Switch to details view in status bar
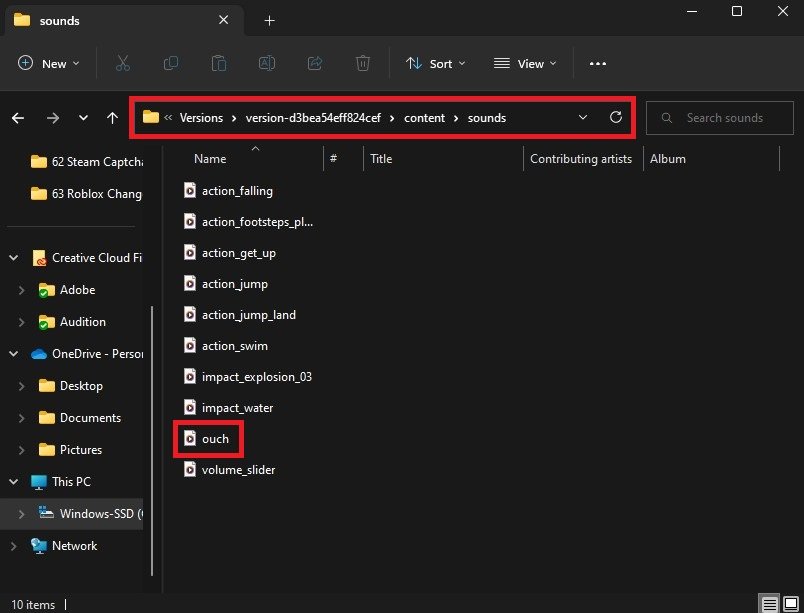 pos(769,604)
